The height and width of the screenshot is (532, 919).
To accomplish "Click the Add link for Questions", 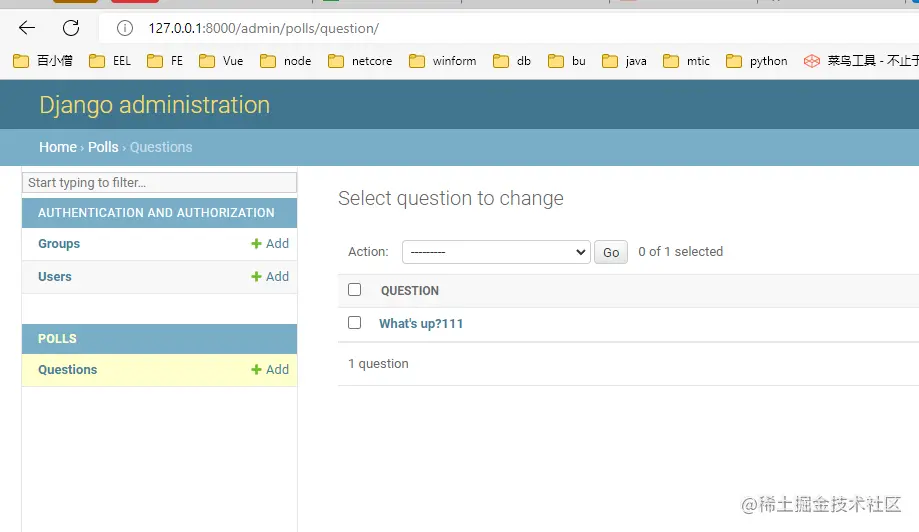I will [x=270, y=370].
